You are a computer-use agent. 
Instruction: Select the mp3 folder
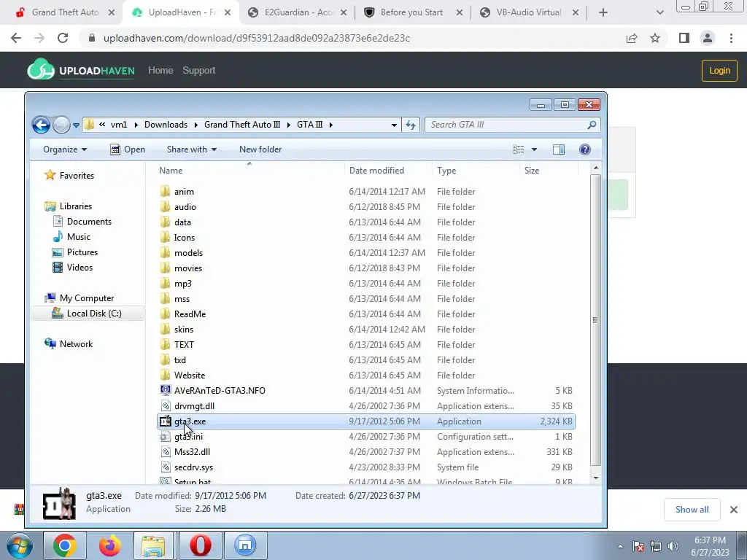(x=366, y=284)
